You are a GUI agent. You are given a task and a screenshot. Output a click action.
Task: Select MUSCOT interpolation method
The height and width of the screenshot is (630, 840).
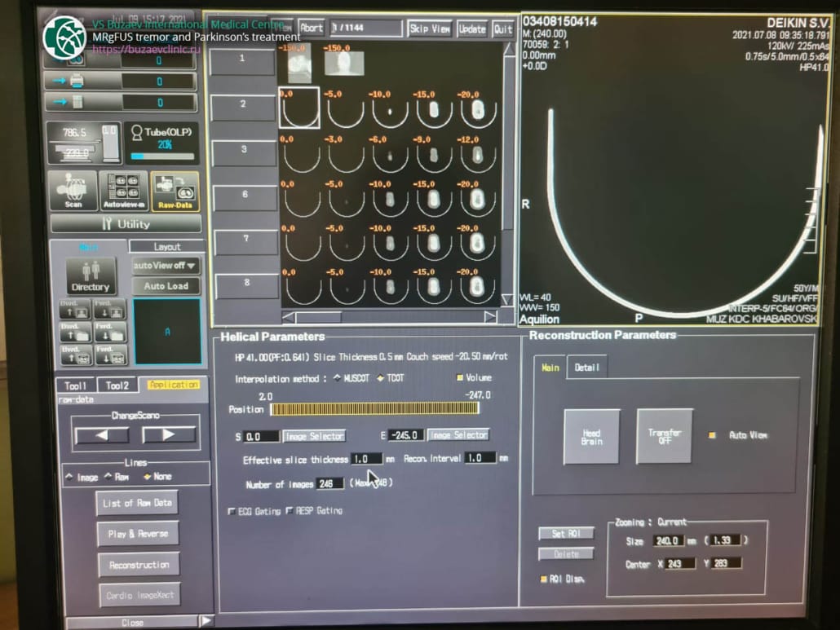pyautogui.click(x=338, y=379)
